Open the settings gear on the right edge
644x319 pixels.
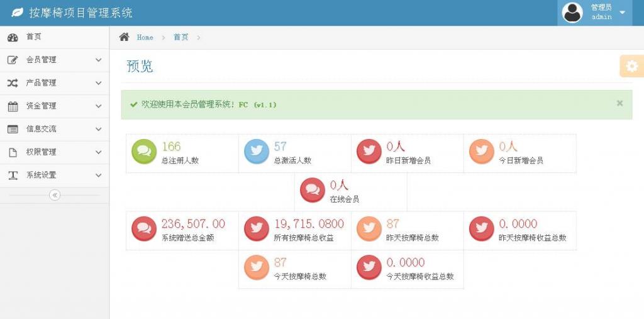pyautogui.click(x=631, y=66)
